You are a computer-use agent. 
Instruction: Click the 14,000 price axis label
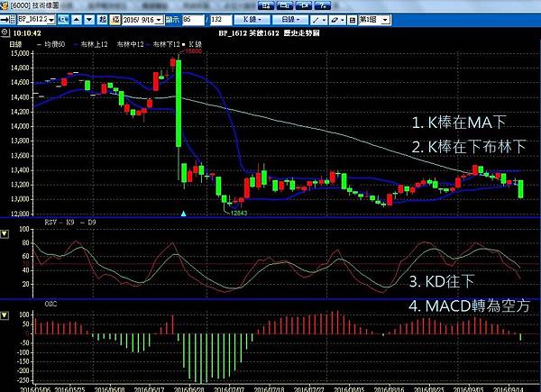tap(20, 126)
